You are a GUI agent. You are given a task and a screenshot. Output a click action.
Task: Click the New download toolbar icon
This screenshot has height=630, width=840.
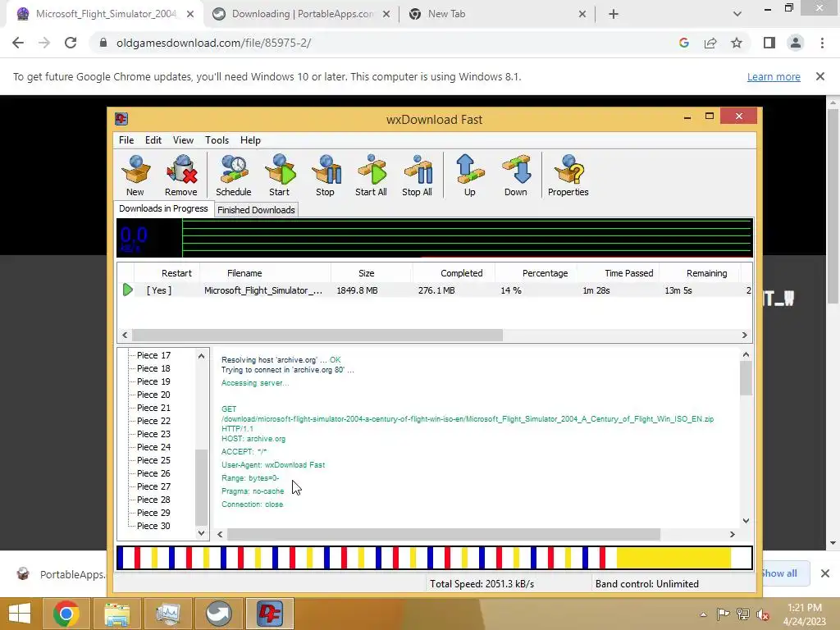click(x=135, y=176)
